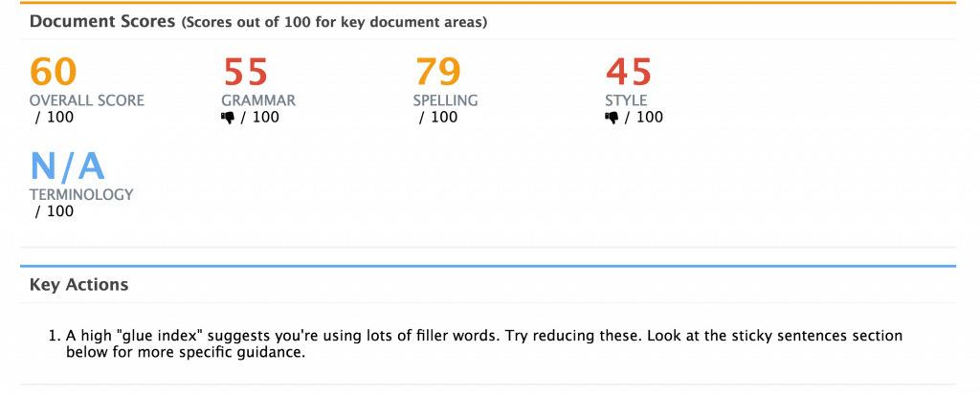The height and width of the screenshot is (396, 980).
Task: Click the Style score number 45
Action: point(629,74)
